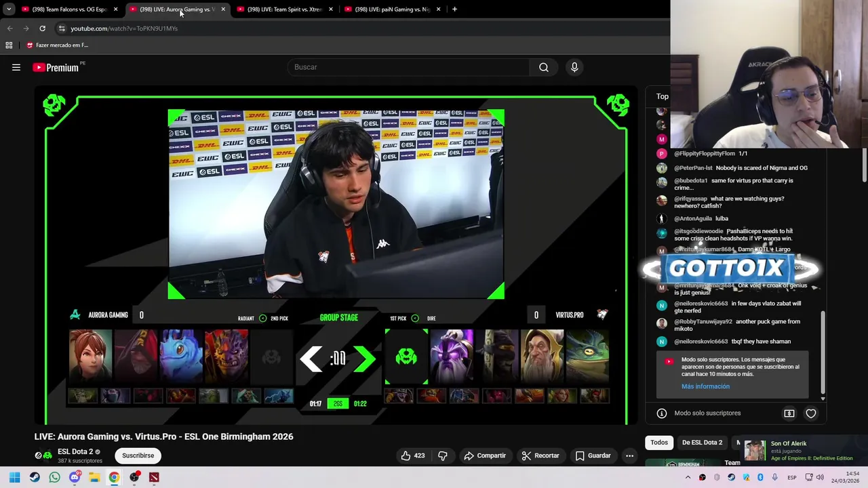Open a new browser tab

tap(454, 9)
